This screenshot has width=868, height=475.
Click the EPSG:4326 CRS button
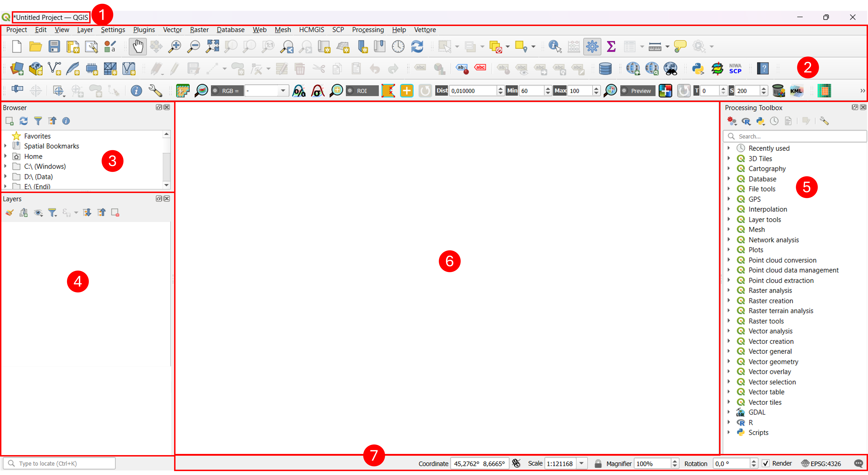(x=821, y=464)
